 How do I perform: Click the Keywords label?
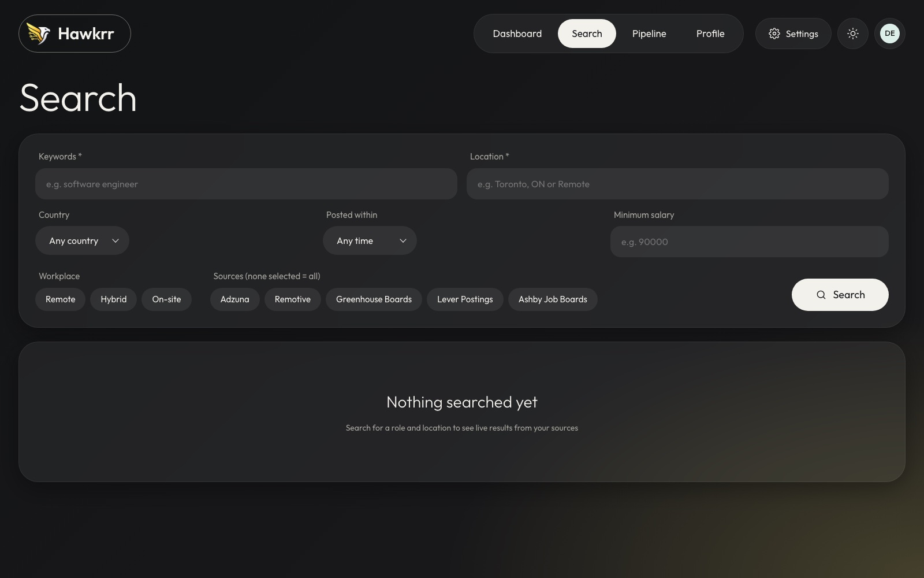[x=60, y=157]
